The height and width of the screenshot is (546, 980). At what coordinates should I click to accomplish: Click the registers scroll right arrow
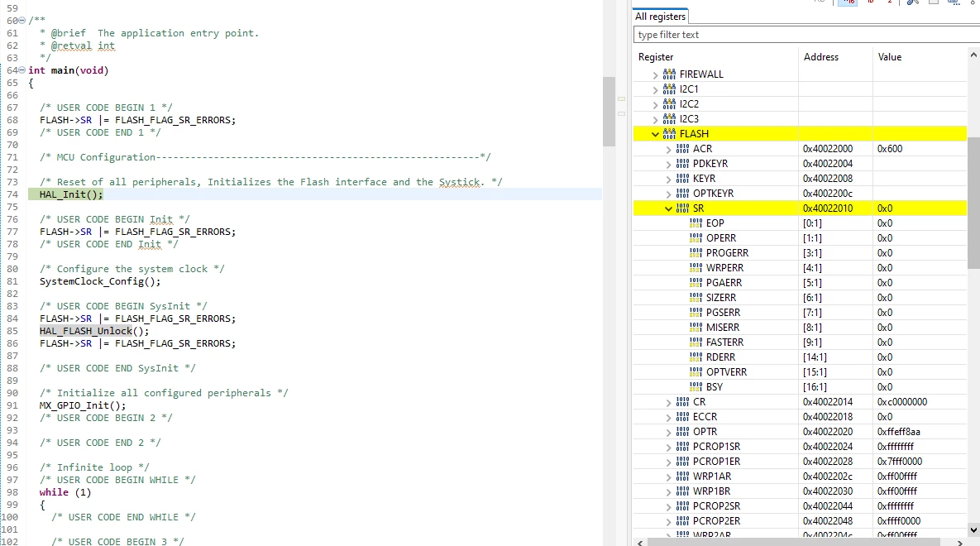(x=960, y=542)
